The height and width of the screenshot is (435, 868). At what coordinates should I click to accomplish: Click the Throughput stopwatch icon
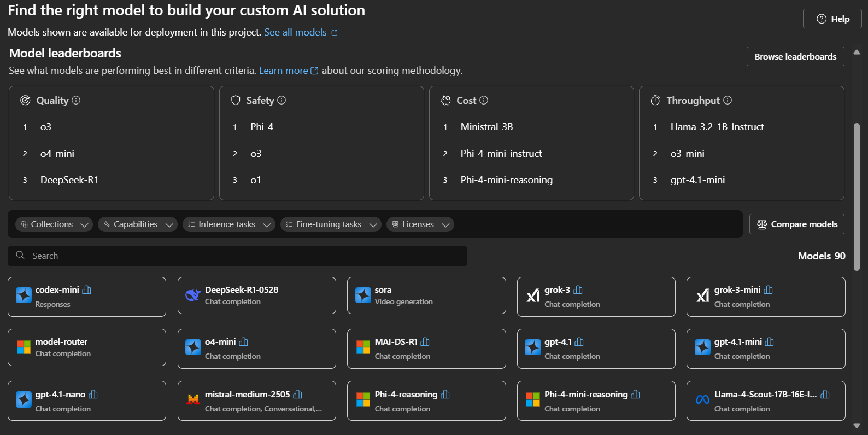tap(655, 100)
